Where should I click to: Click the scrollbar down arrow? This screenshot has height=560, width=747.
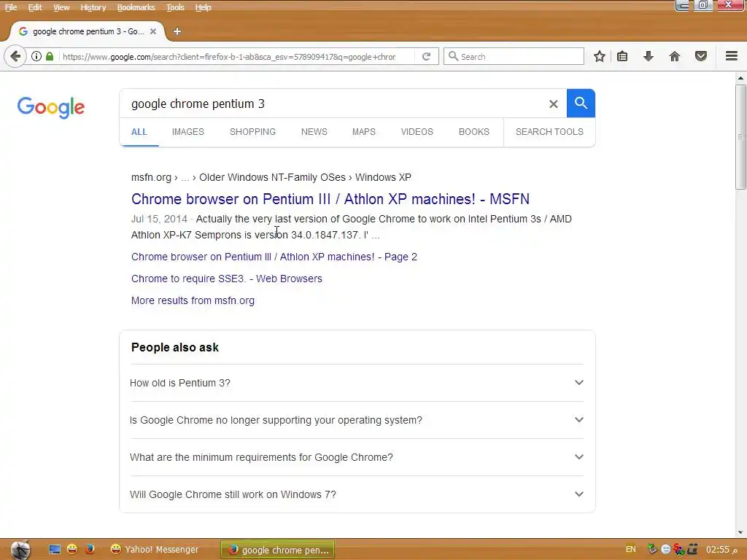click(x=740, y=532)
